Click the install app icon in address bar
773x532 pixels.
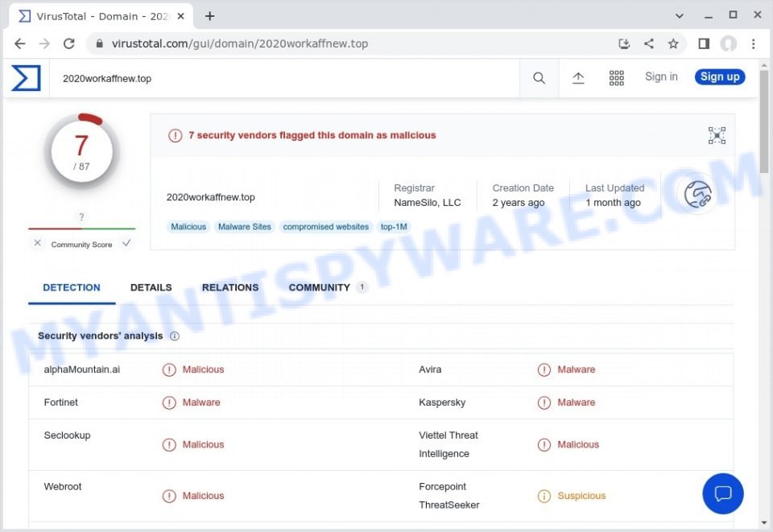click(624, 43)
